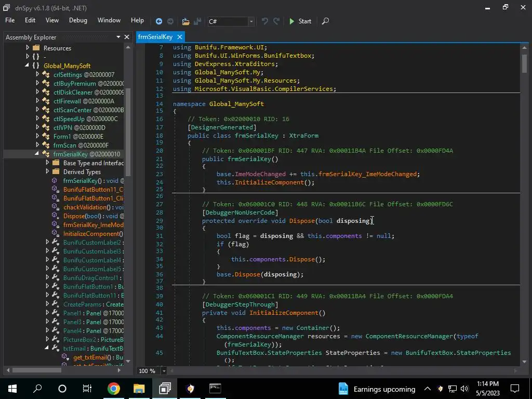Select BunifuFlatButton11_Click method in tree
Viewport: 532px width, 399px height.
coord(94,189)
